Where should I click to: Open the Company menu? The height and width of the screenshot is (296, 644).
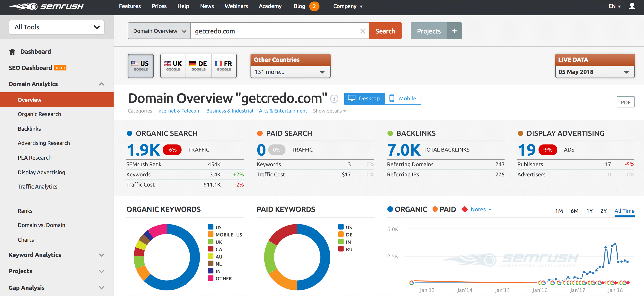(x=348, y=6)
